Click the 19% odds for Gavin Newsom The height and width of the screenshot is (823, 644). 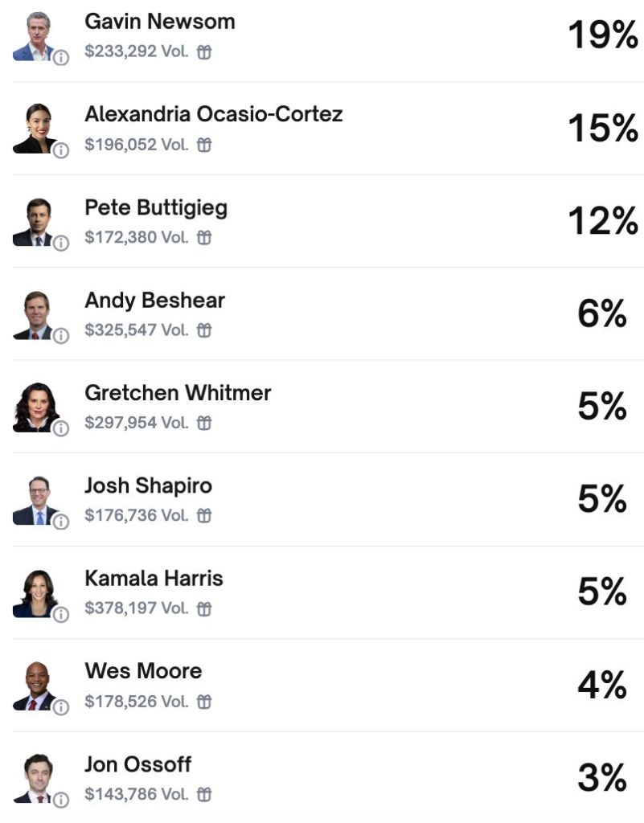603,35
